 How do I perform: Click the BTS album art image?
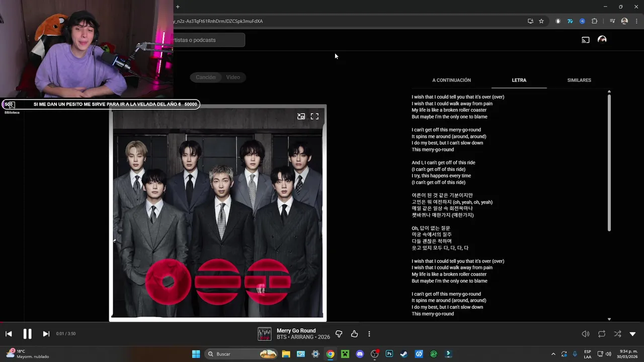(x=218, y=213)
